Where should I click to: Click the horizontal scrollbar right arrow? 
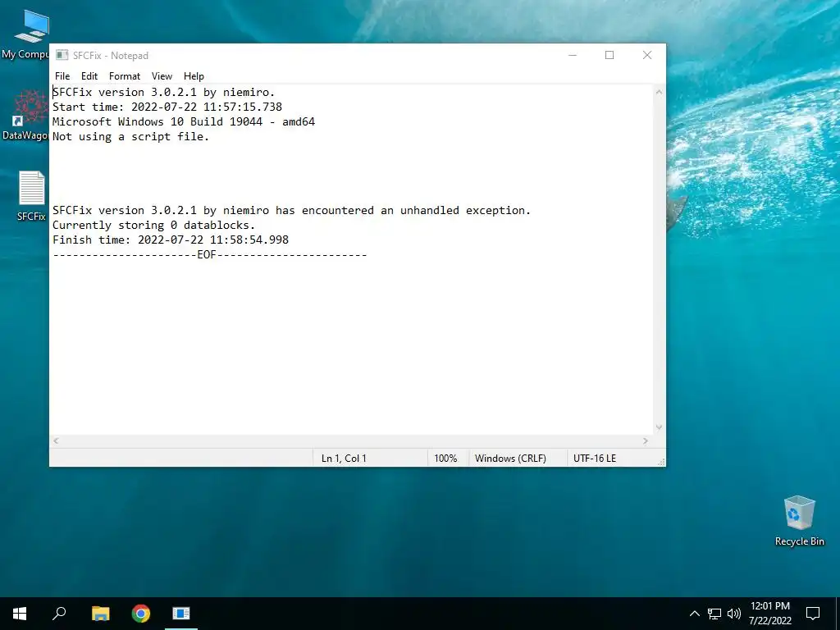point(646,441)
